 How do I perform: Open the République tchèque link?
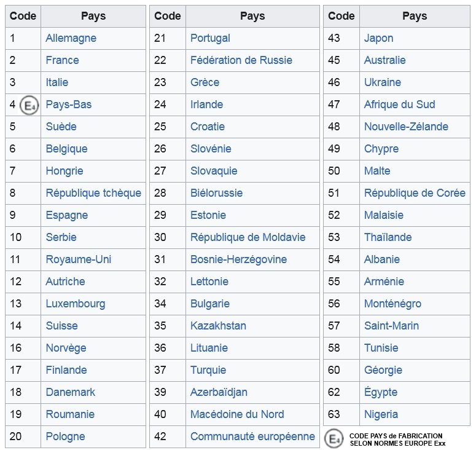click(93, 193)
